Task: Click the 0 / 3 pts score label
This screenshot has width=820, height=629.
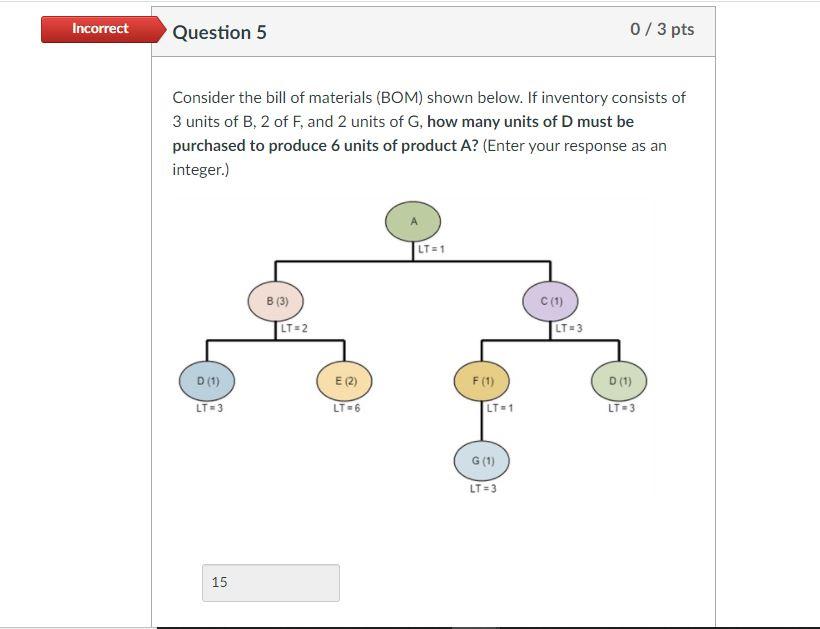Action: click(x=660, y=30)
